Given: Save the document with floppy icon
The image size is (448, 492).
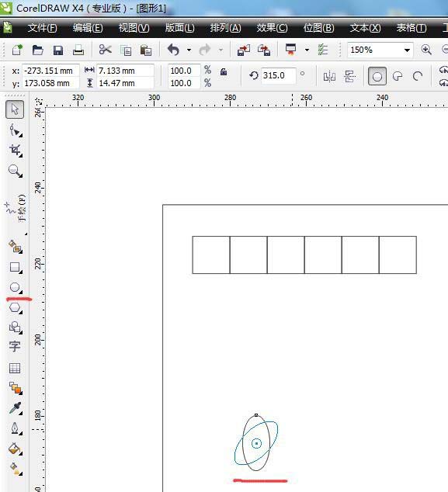Looking at the screenshot, I should (58, 50).
